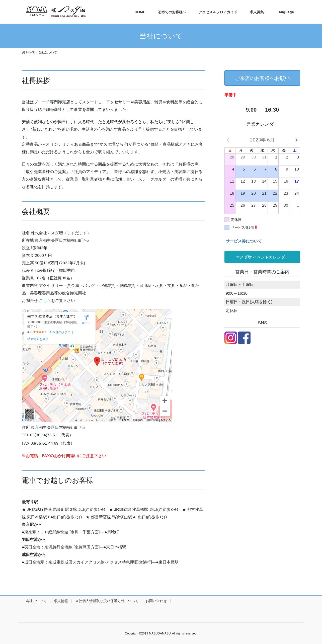Click the FAX number line
Viewport: 322px width, 644px height.
pyautogui.click(x=48, y=443)
